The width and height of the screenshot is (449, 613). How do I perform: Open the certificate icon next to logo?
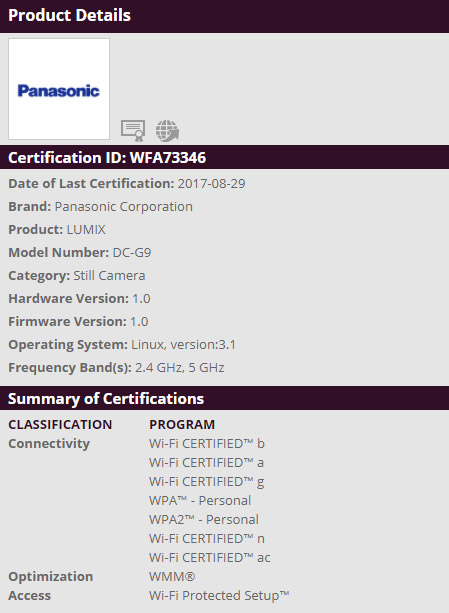point(133,131)
